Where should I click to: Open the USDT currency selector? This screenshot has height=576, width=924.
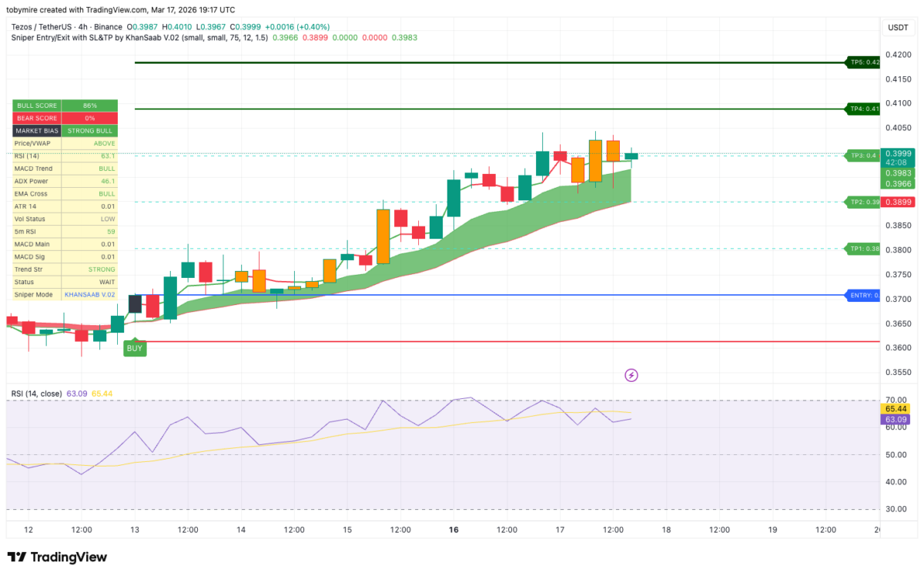tap(898, 27)
